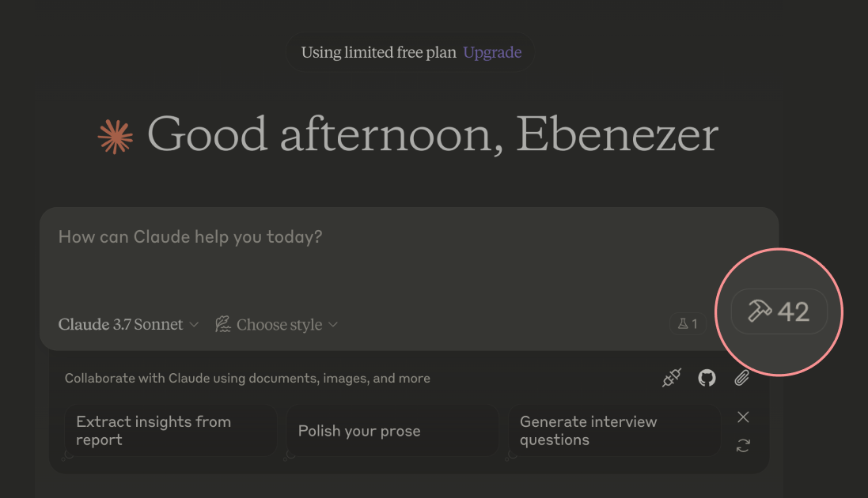Refresh the suggested prompts
Screen dimensions: 868x498
coord(743,446)
